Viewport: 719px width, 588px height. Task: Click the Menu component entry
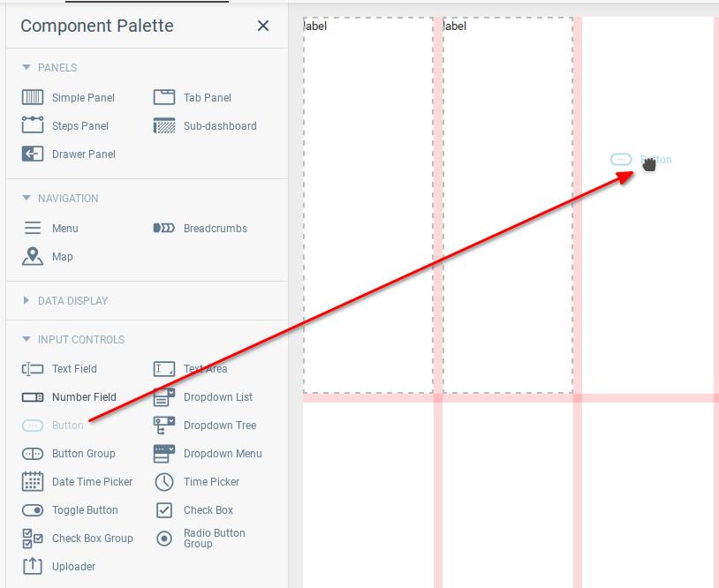pyautogui.click(x=50, y=229)
